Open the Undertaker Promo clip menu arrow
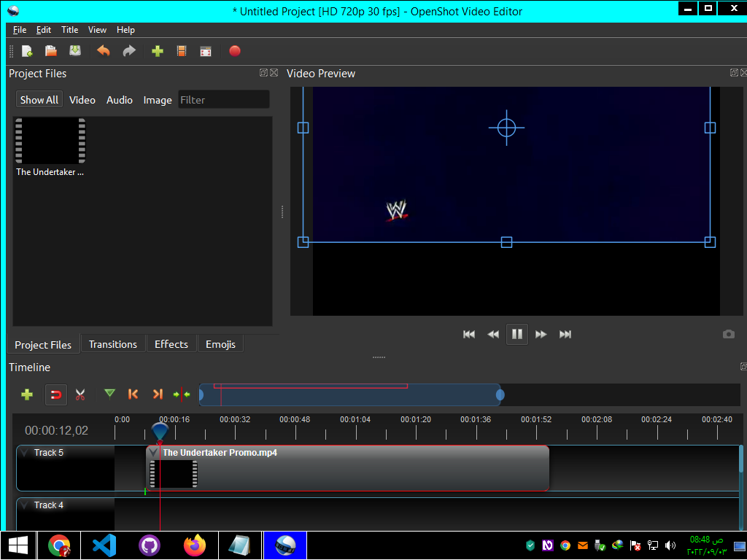This screenshot has height=560, width=747. pos(153,452)
